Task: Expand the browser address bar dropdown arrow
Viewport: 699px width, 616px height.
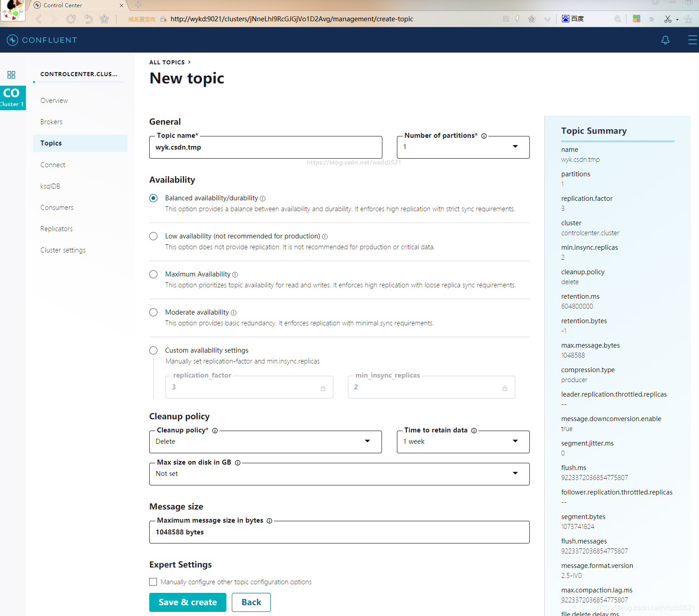Action: [547, 19]
